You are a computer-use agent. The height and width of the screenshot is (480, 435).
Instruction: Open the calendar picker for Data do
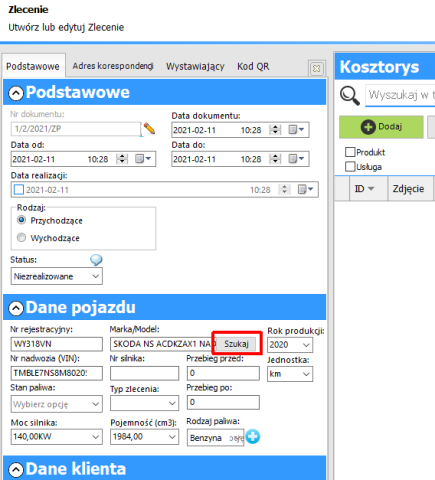(x=296, y=159)
